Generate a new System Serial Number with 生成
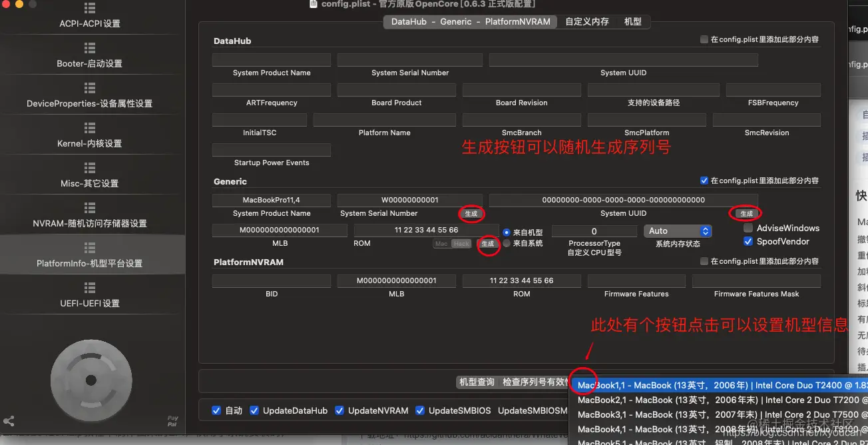The width and height of the screenshot is (868, 445). pyautogui.click(x=472, y=215)
